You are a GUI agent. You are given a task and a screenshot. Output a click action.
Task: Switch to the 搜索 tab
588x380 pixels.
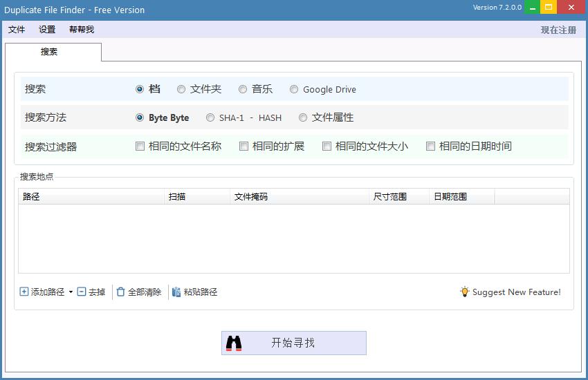53,52
